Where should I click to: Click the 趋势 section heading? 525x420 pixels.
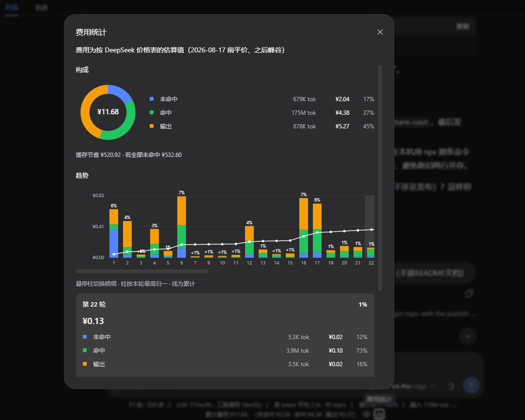tap(82, 175)
